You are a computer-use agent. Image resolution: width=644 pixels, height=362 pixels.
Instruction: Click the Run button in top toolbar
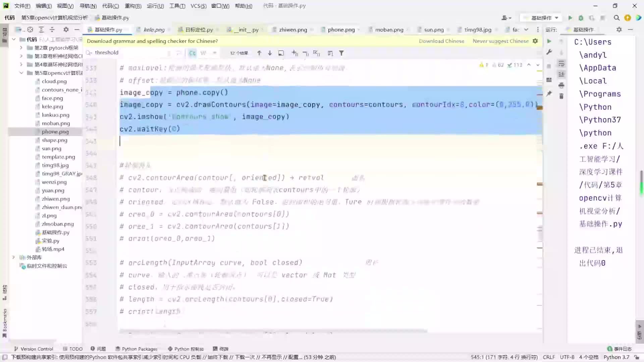[x=570, y=18]
